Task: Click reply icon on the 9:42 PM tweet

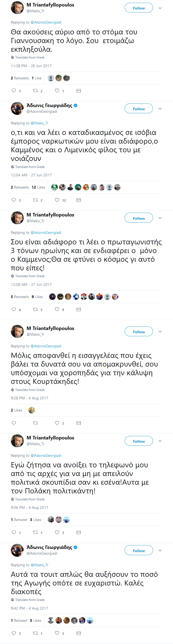Action: [x=14, y=633]
